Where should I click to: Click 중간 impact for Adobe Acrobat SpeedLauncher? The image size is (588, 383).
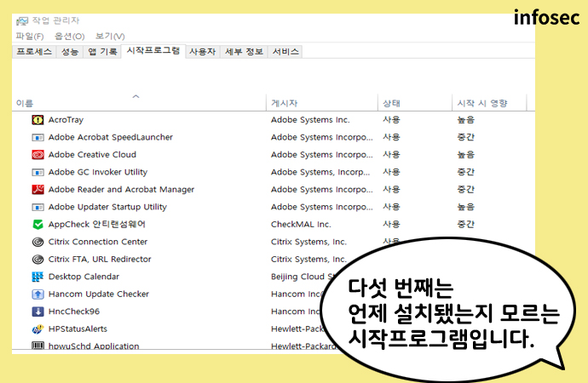pyautogui.click(x=466, y=137)
